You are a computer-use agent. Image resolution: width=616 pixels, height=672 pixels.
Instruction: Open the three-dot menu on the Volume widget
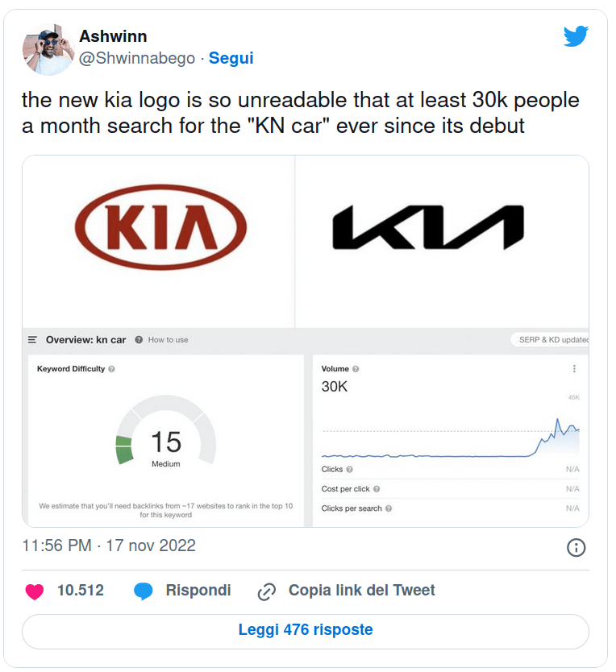(x=573, y=368)
